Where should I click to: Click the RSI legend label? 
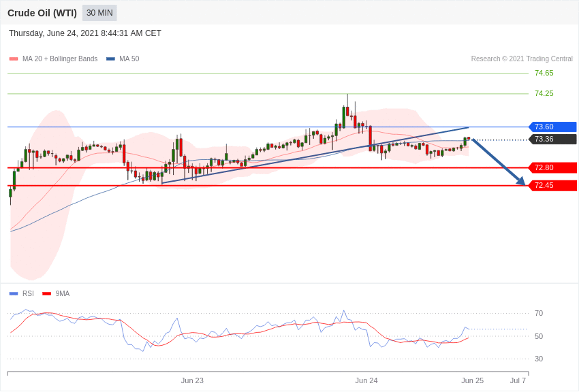click(x=28, y=293)
